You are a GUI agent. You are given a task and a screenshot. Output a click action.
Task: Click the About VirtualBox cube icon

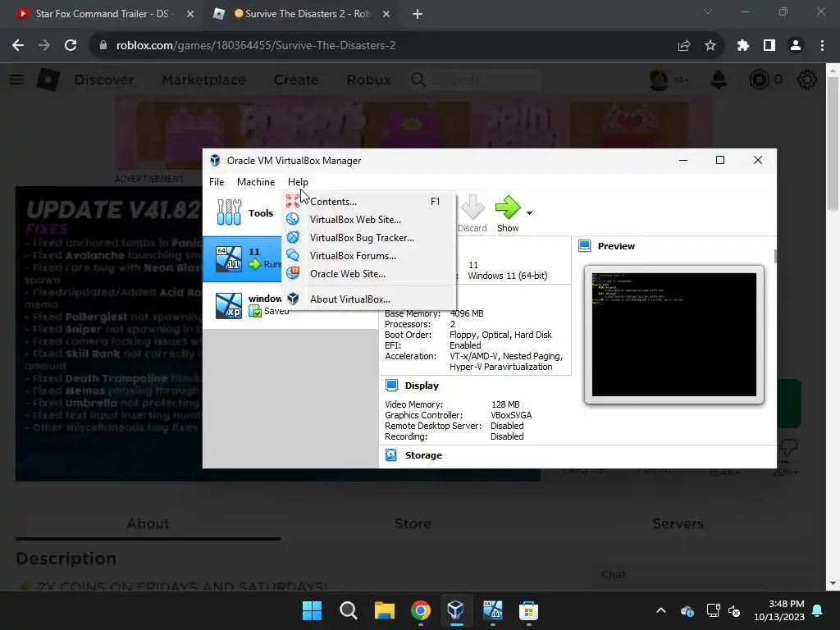point(293,299)
